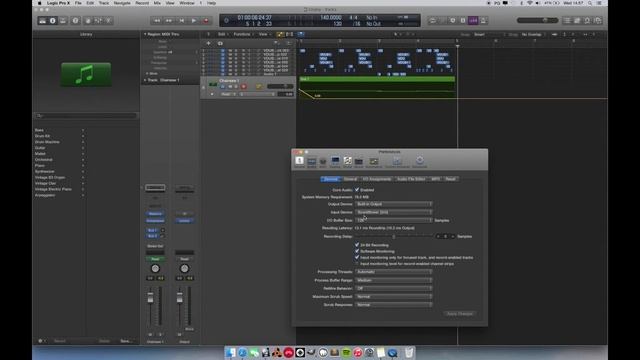
Task: Open Finder from the Dock
Action: point(231,352)
